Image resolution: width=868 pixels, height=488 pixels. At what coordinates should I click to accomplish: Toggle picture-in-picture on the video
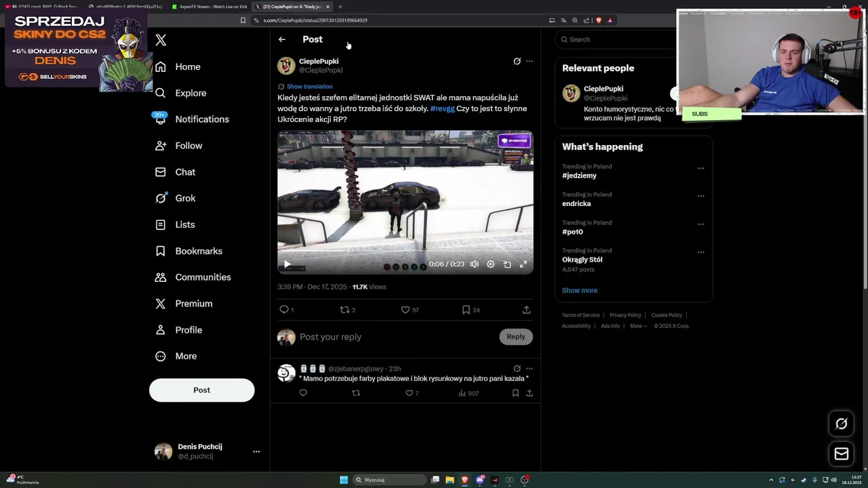tap(507, 264)
